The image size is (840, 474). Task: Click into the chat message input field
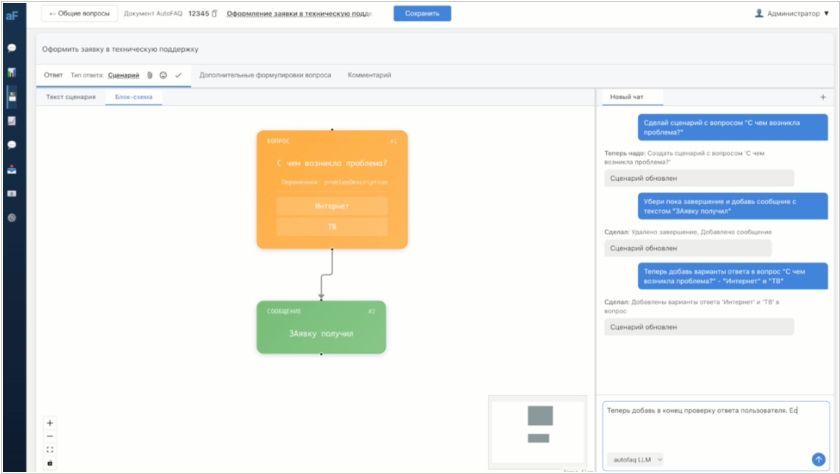tap(715, 422)
